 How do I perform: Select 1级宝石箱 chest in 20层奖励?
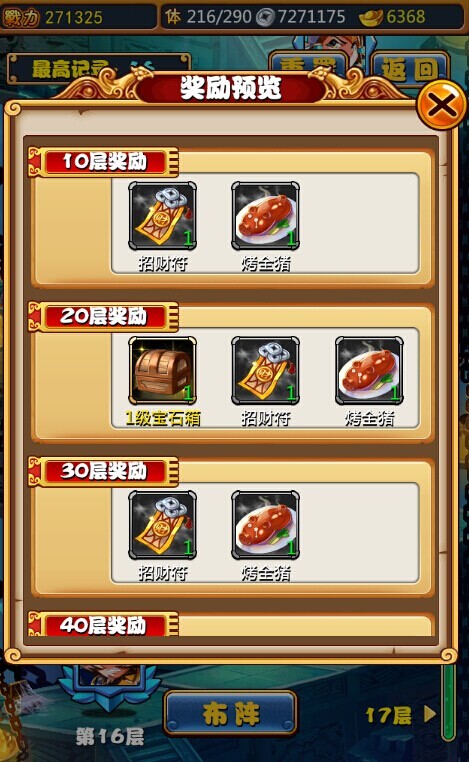coord(162,371)
